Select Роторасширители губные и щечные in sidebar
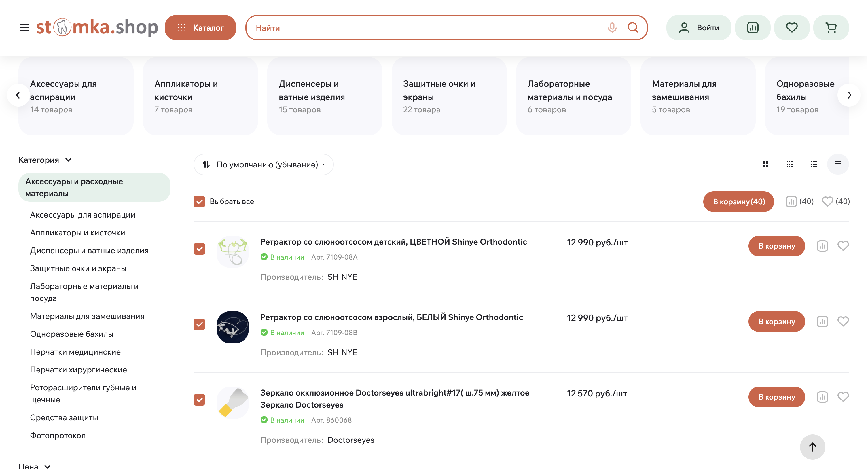 point(83,394)
